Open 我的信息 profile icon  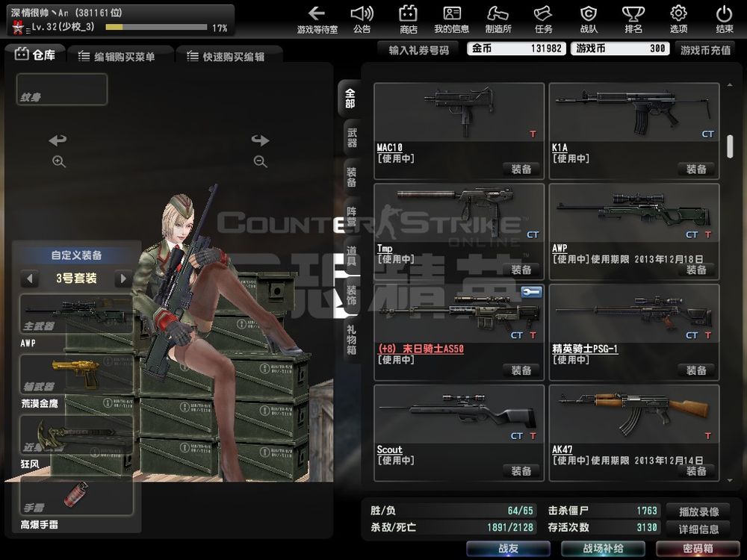tap(452, 19)
